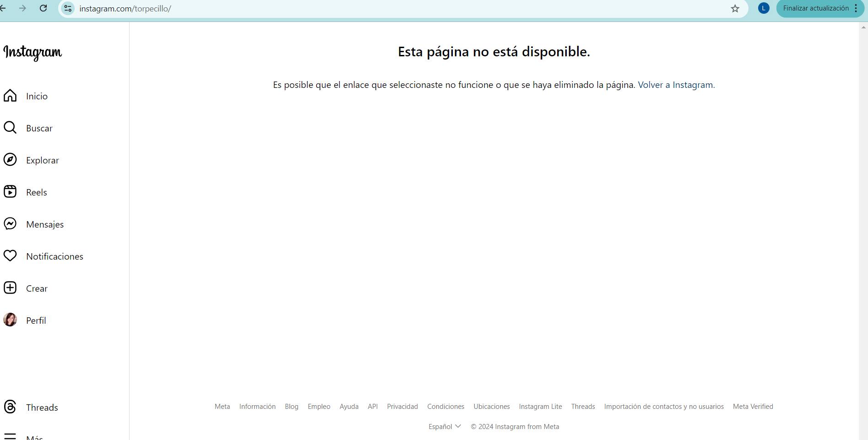
Task: Select Perfil menu label
Action: pos(36,320)
